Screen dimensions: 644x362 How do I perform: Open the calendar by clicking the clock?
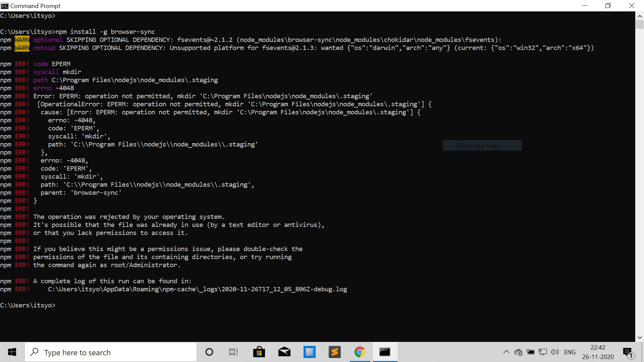tap(598, 352)
